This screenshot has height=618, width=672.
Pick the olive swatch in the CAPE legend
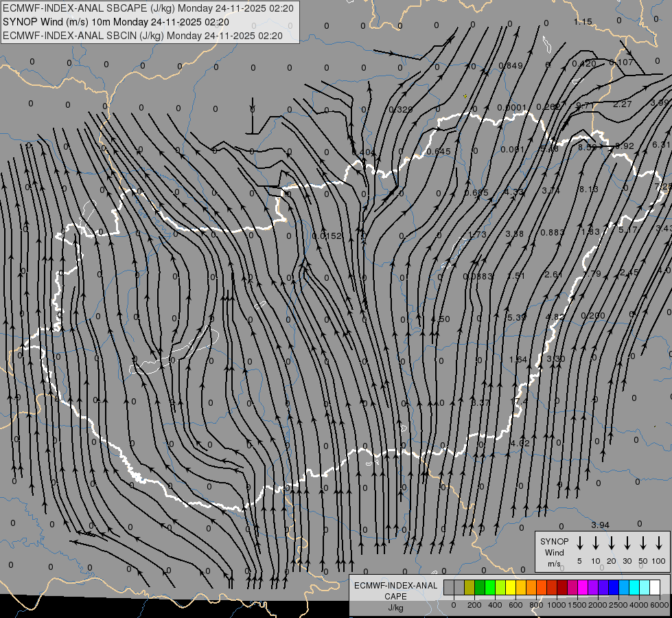470,587
